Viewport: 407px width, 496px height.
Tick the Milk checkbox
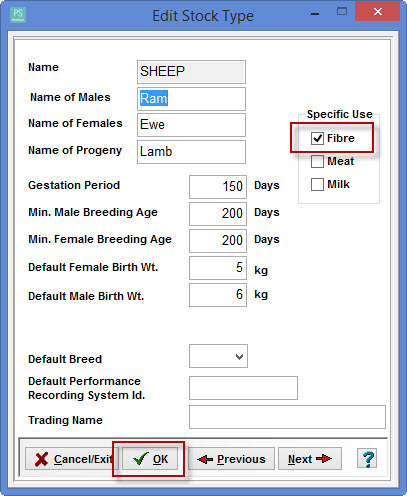pos(317,184)
